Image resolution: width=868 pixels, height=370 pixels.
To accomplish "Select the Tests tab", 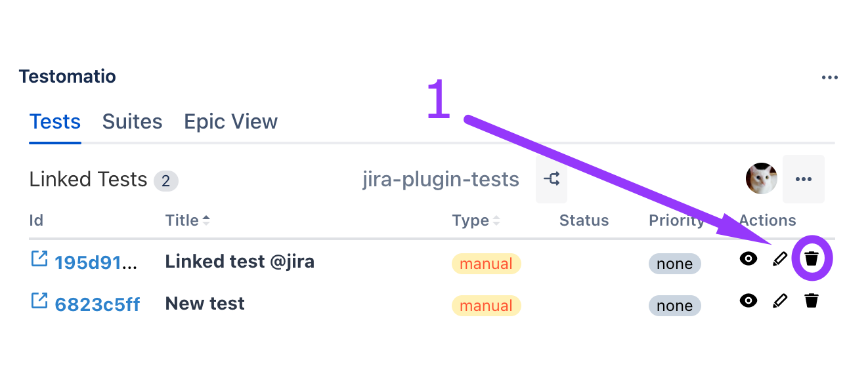I will point(55,122).
